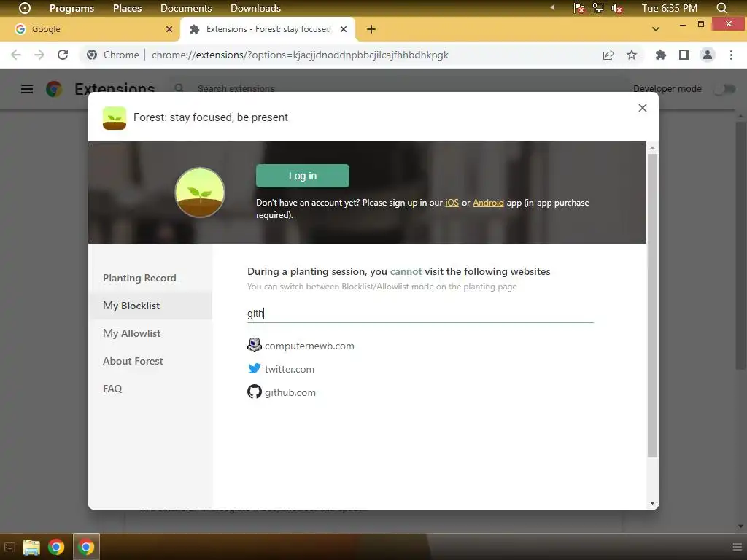Open system search magnifier in top panel
The height and width of the screenshot is (560, 747).
tap(721, 8)
